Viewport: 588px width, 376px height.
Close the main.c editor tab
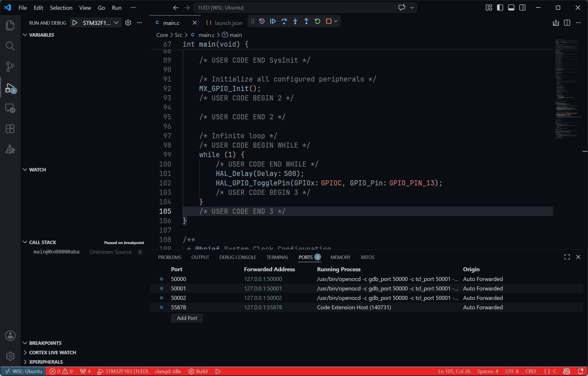click(x=194, y=23)
